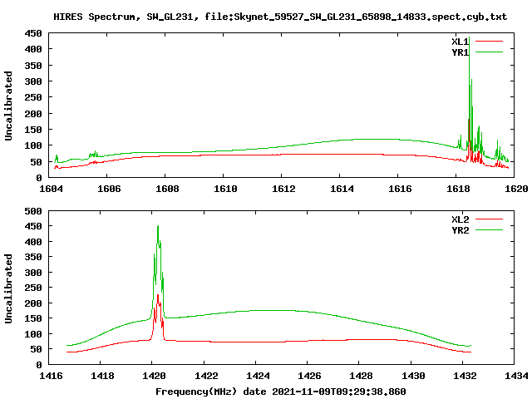The width and height of the screenshot is (532, 399).
Task: Click the 1432 x-axis tick label
Action: coord(465,376)
